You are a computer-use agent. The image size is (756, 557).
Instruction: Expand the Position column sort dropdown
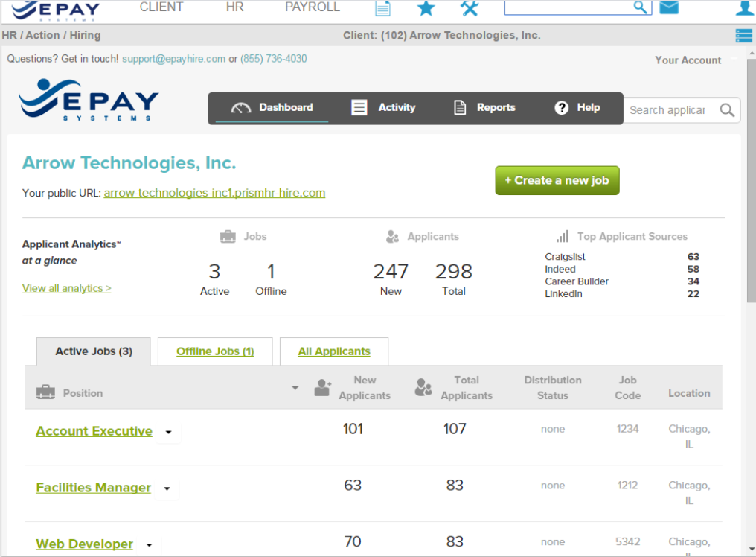point(295,387)
